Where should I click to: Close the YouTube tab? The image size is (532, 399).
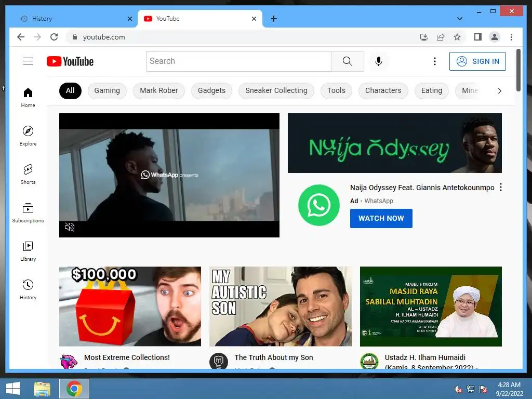click(254, 19)
